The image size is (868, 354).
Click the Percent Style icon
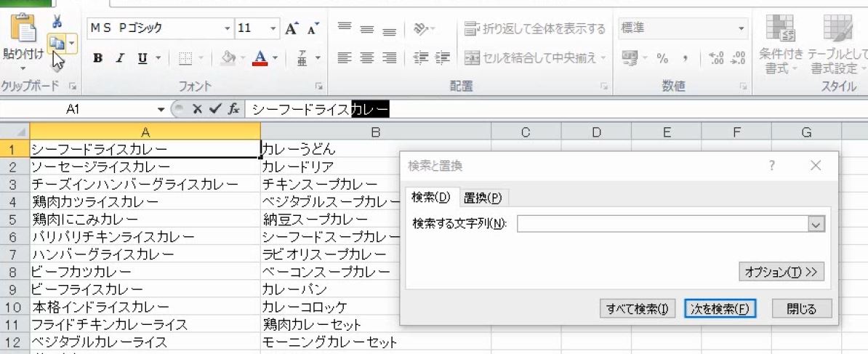pyautogui.click(x=662, y=59)
